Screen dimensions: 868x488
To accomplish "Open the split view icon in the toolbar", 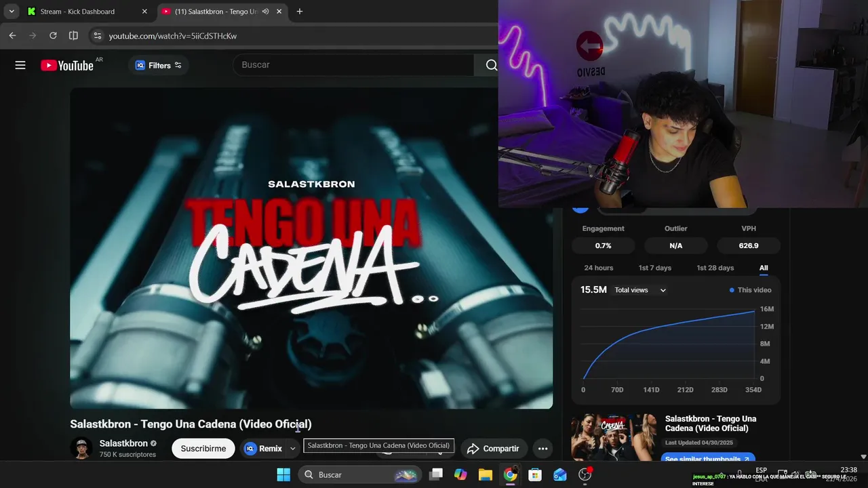I will point(73,35).
